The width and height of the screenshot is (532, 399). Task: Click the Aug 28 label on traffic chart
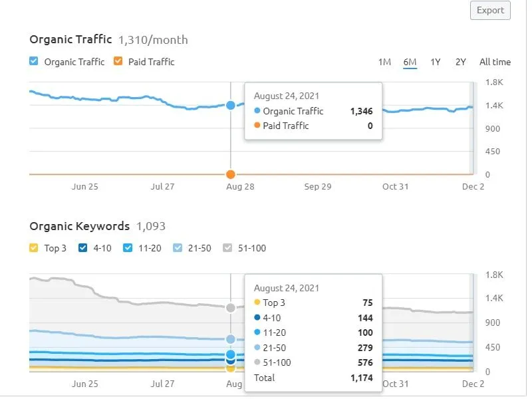tap(240, 187)
